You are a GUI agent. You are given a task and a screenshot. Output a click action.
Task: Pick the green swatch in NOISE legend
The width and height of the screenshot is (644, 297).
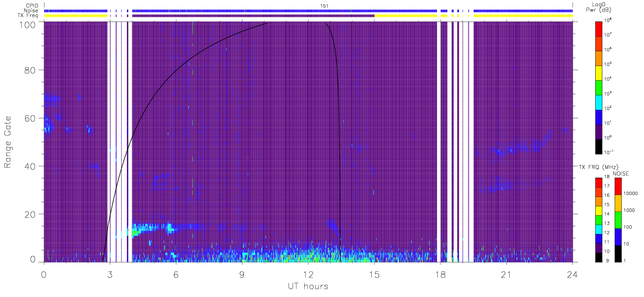tap(618, 219)
